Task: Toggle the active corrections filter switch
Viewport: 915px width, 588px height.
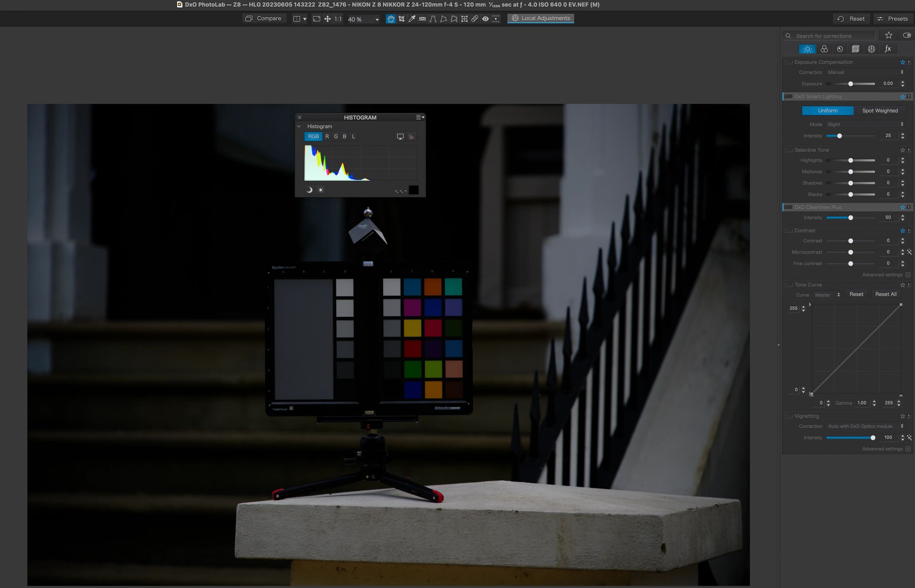Action: (907, 35)
